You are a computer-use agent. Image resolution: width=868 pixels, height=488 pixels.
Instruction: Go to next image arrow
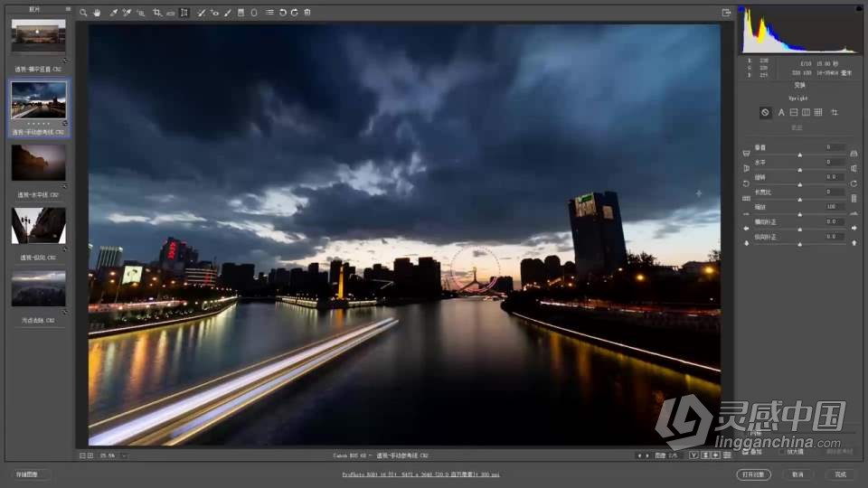pyautogui.click(x=647, y=455)
